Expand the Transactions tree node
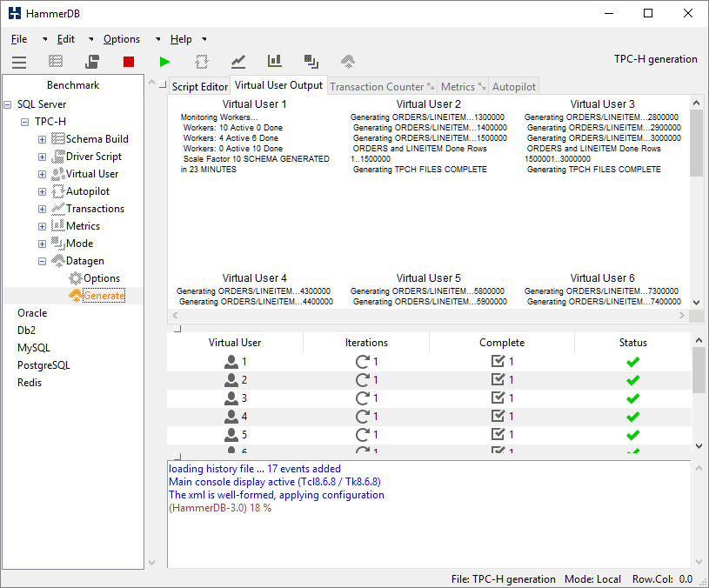This screenshot has width=709, height=588. click(42, 210)
